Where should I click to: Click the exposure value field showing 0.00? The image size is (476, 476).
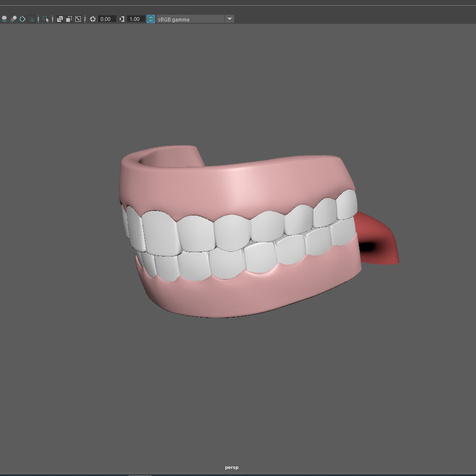tap(107, 19)
